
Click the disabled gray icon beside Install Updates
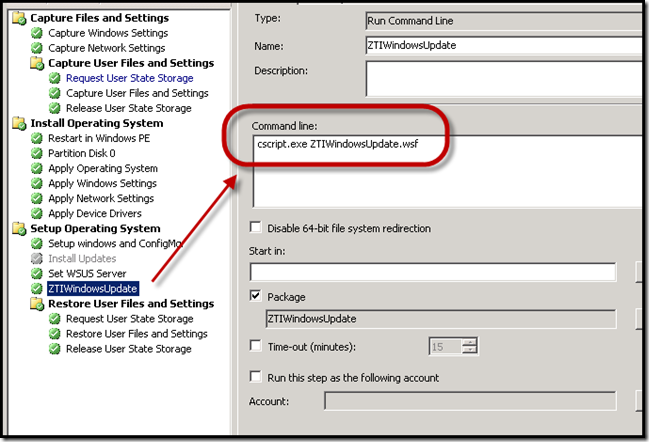point(37,259)
